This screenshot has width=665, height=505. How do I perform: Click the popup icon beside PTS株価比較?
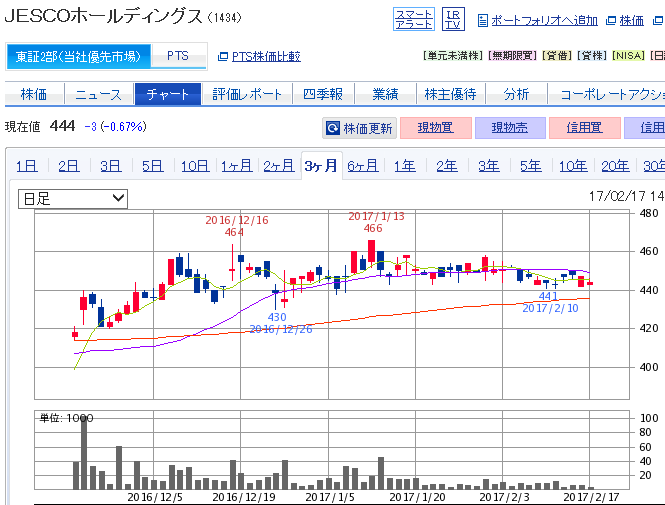pos(223,56)
